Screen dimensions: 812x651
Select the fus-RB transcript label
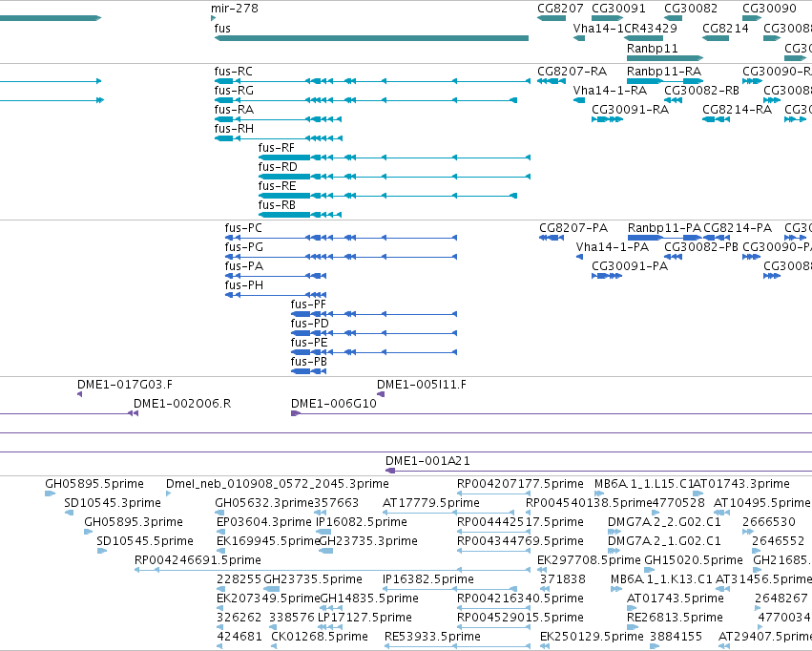click(277, 205)
